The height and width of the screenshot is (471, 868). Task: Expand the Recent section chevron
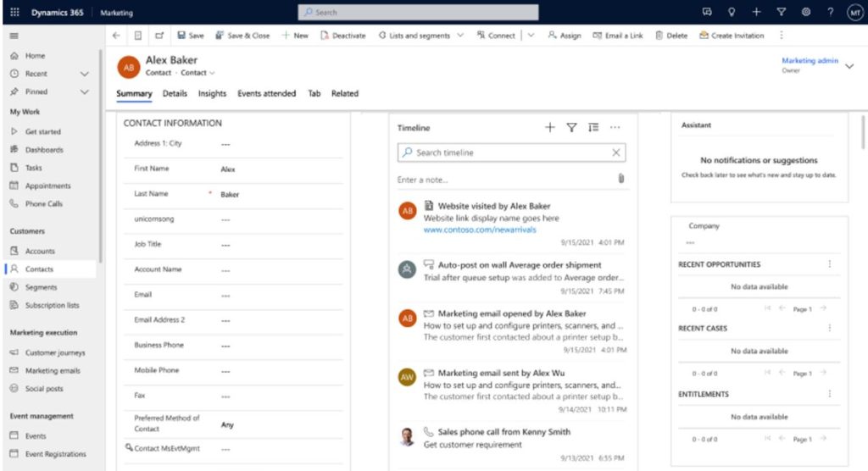pos(84,74)
